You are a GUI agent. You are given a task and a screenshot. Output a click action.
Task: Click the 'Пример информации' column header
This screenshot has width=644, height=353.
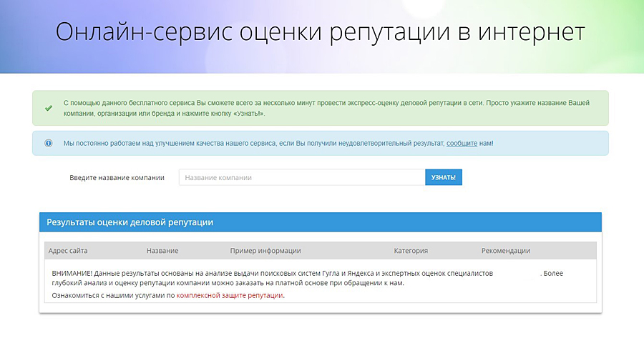coord(265,251)
